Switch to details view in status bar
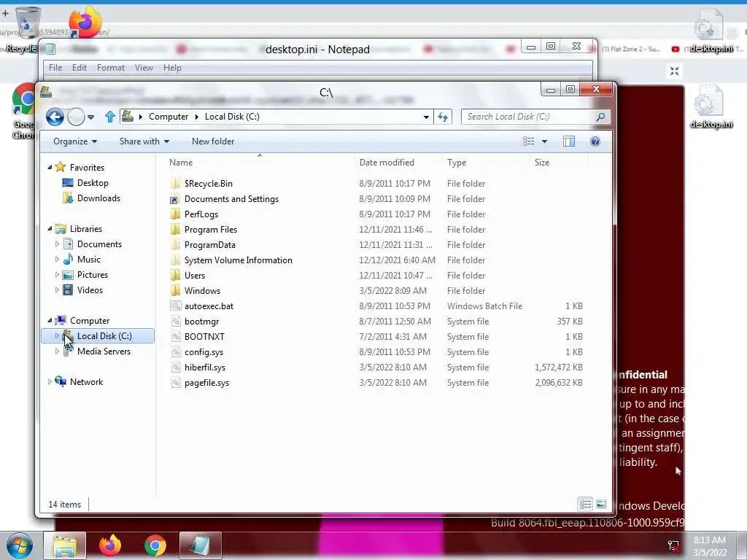 [585, 504]
